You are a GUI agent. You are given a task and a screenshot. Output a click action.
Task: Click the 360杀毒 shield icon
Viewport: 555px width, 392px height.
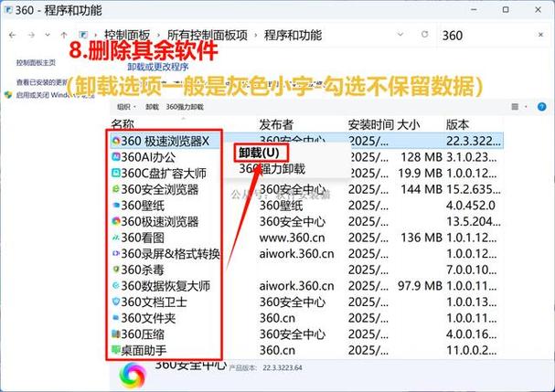(x=116, y=270)
